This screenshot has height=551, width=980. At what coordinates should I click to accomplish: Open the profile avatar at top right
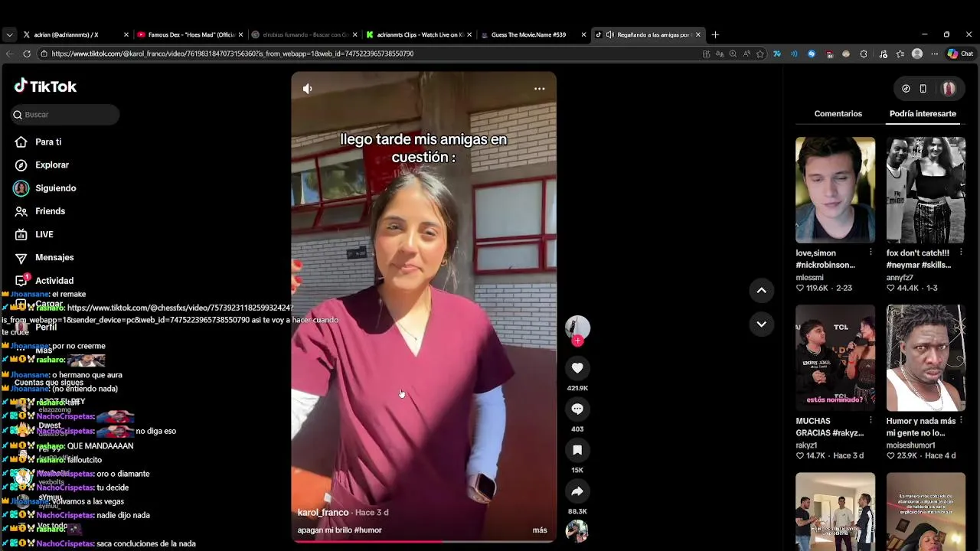(x=949, y=89)
